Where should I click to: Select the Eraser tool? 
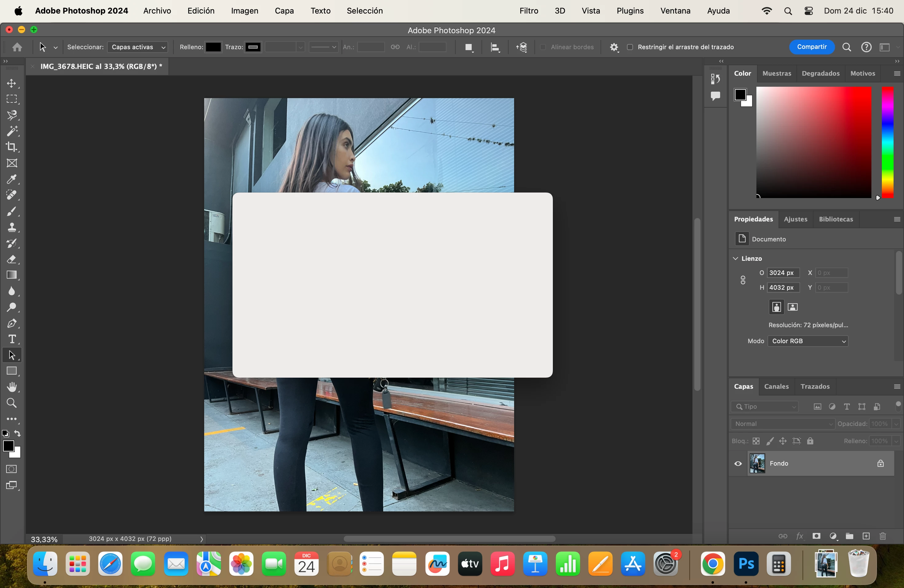click(x=12, y=260)
